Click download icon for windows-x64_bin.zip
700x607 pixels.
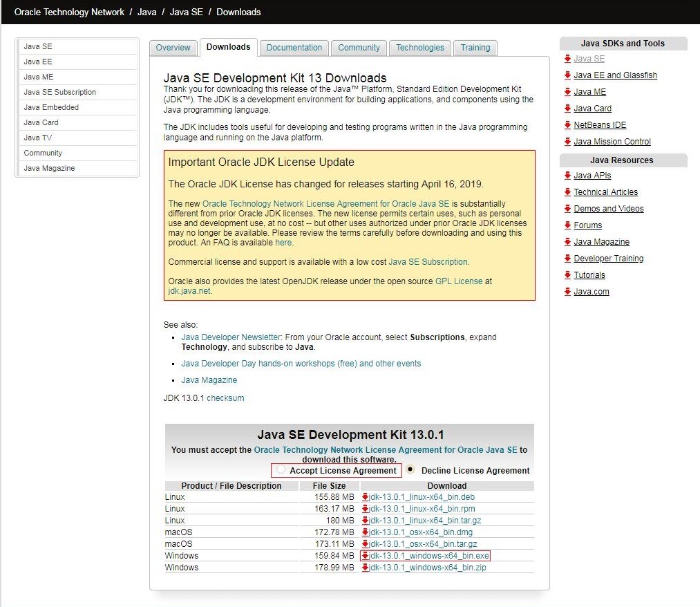[365, 568]
